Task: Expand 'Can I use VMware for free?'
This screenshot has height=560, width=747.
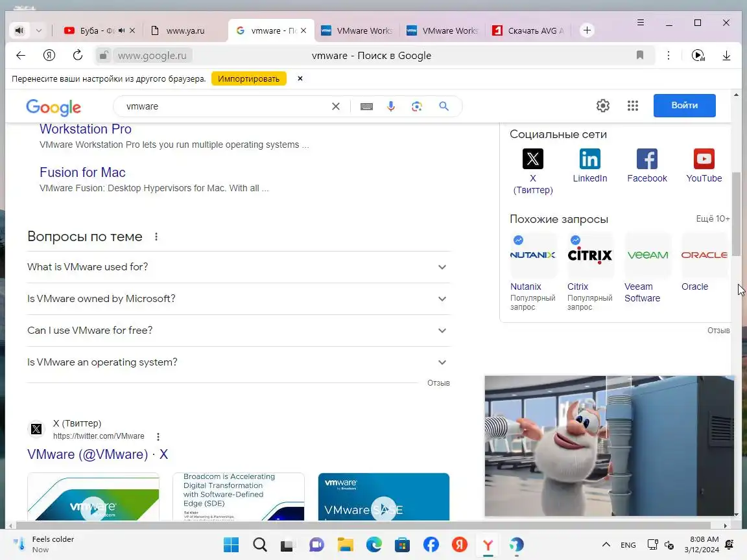Action: (x=239, y=331)
